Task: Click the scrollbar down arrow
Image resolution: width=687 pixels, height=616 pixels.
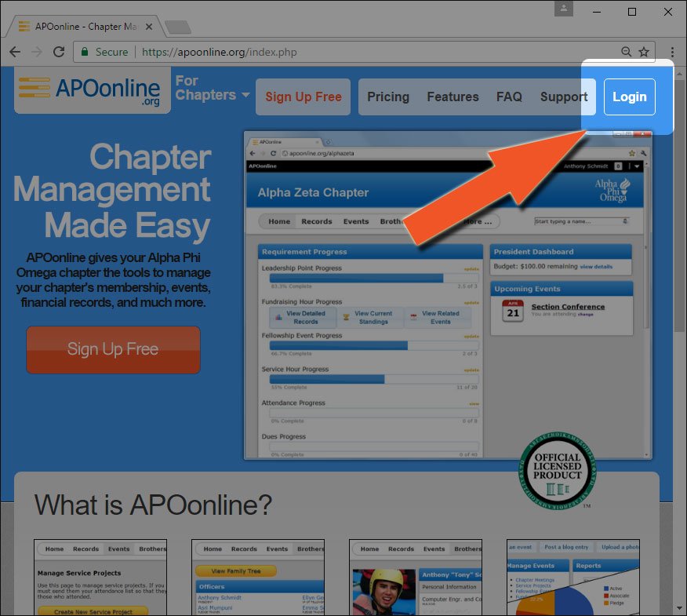Action: click(679, 609)
